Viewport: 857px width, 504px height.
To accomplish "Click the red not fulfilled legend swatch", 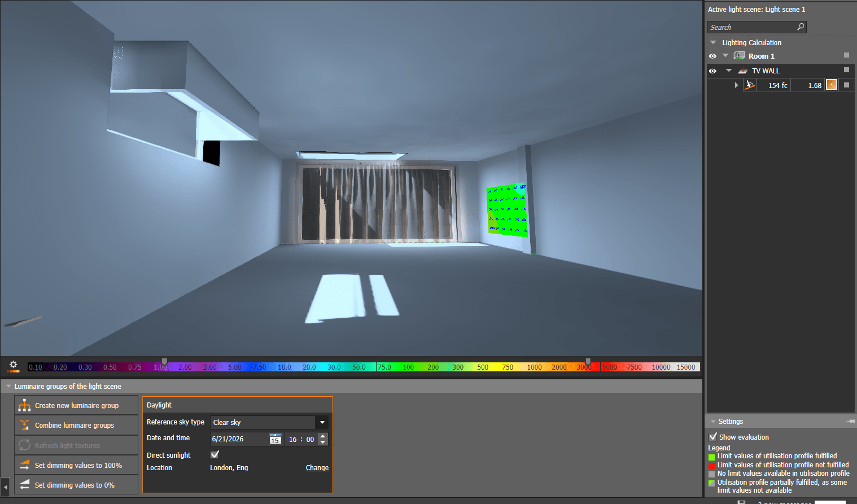I will coord(711,466).
